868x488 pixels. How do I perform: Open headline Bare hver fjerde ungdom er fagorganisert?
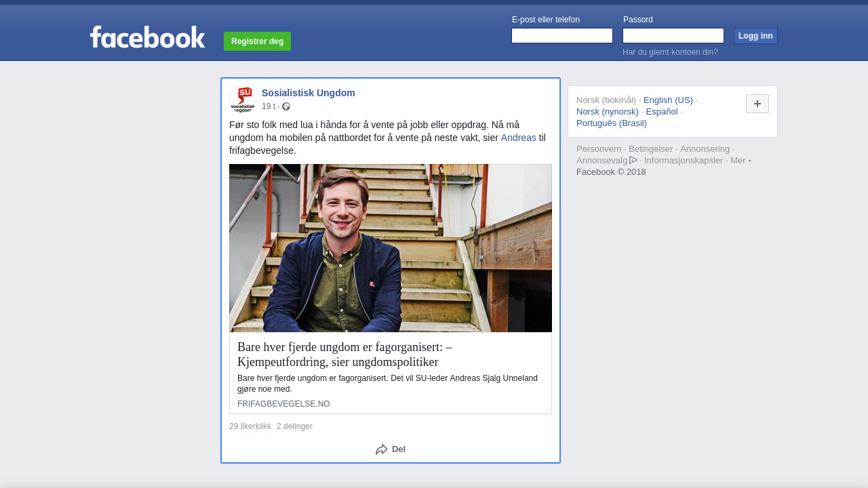click(x=344, y=354)
